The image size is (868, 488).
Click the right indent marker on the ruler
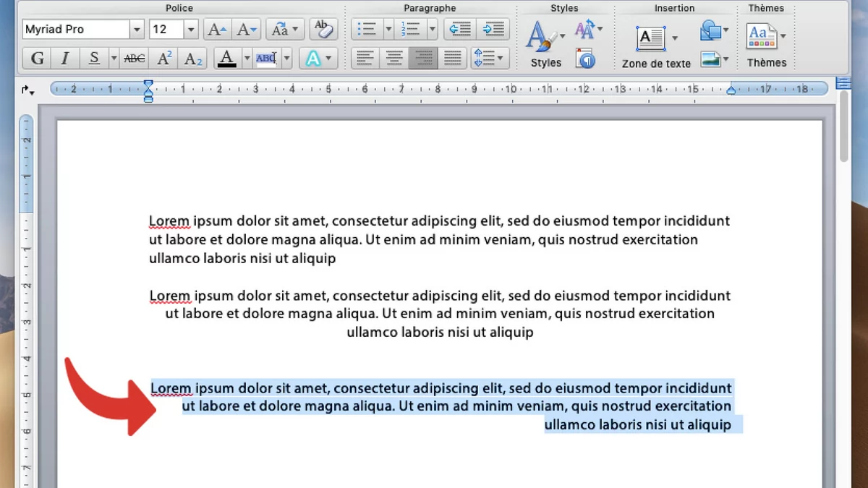click(x=731, y=90)
